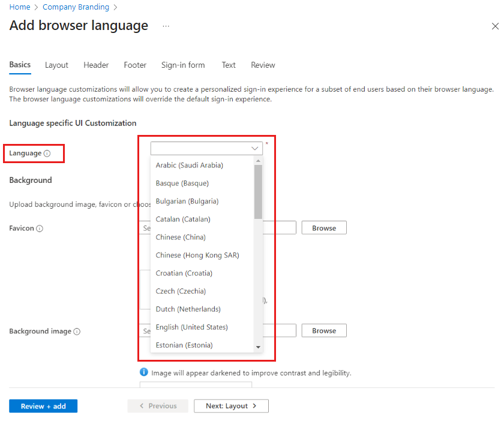Close the Add browser language pane

click(495, 26)
